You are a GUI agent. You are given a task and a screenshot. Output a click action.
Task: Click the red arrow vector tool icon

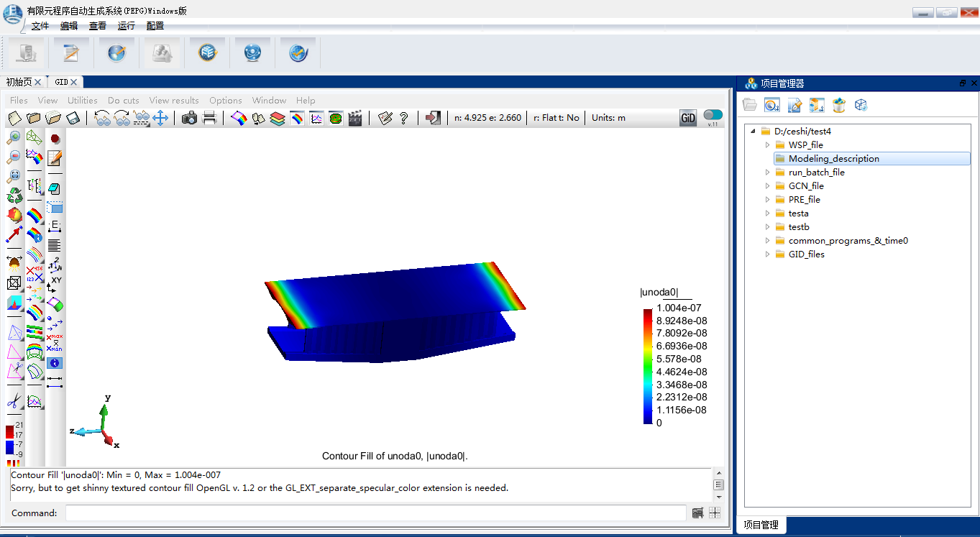coord(14,234)
